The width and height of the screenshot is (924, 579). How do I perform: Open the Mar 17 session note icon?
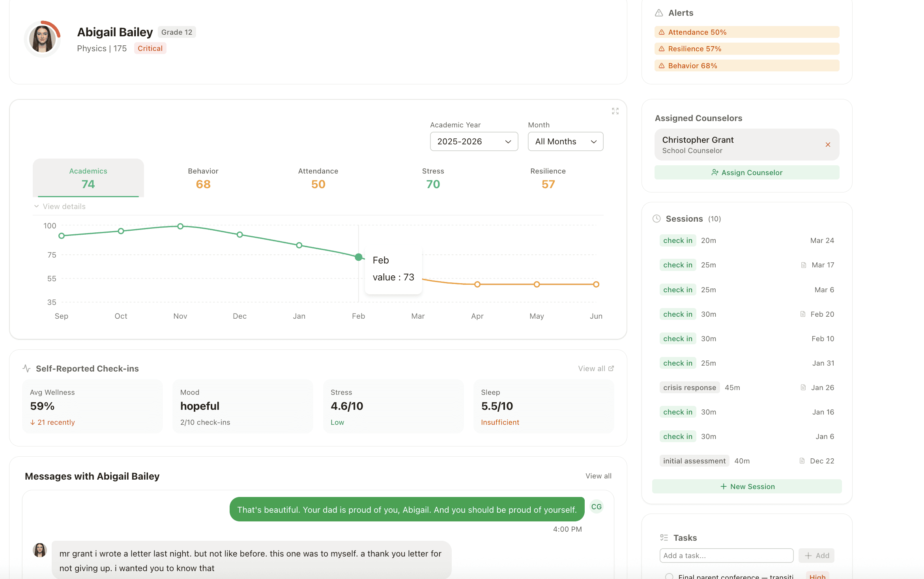click(804, 265)
